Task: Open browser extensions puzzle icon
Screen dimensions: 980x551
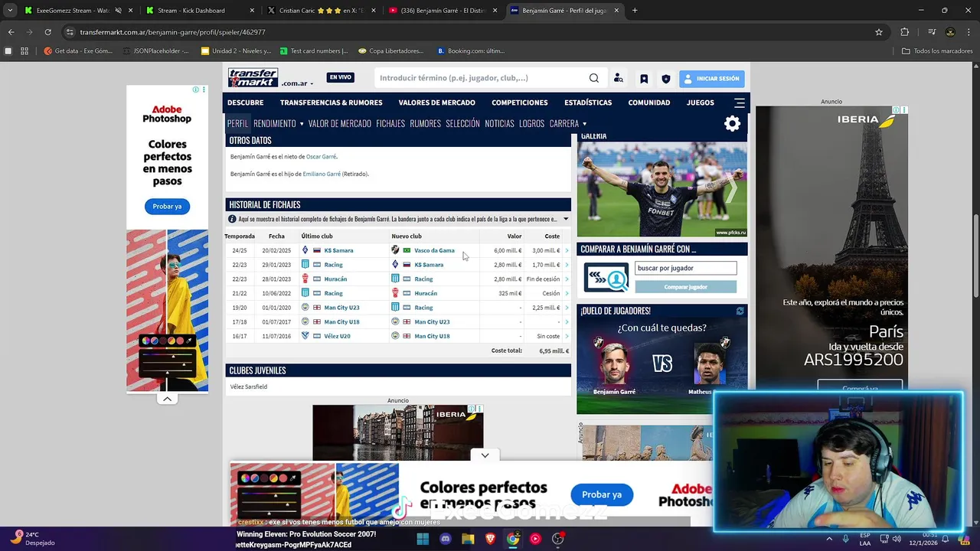Action: pos(905,32)
